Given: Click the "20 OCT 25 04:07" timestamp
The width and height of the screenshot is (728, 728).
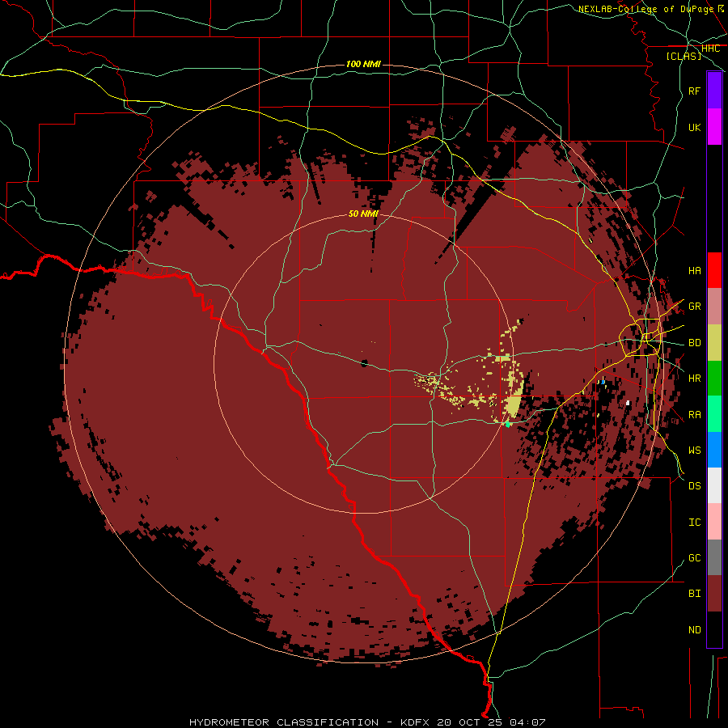Looking at the screenshot, I should [491, 722].
